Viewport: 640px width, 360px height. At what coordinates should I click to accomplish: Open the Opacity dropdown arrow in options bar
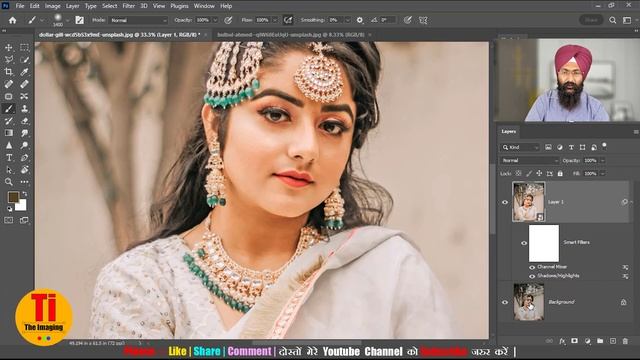tap(216, 20)
